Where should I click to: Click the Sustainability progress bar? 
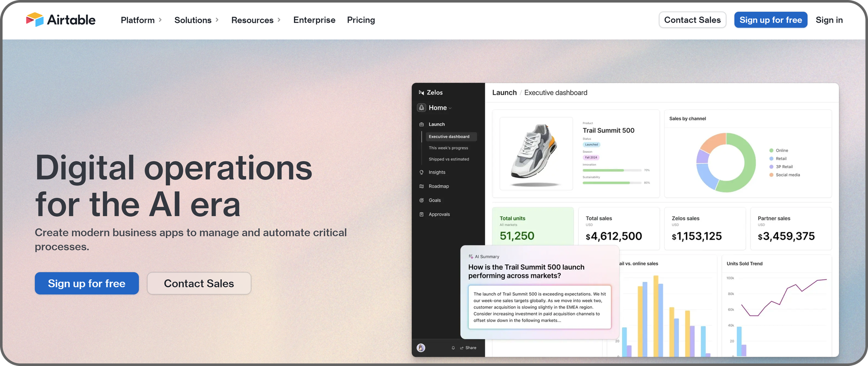(612, 183)
